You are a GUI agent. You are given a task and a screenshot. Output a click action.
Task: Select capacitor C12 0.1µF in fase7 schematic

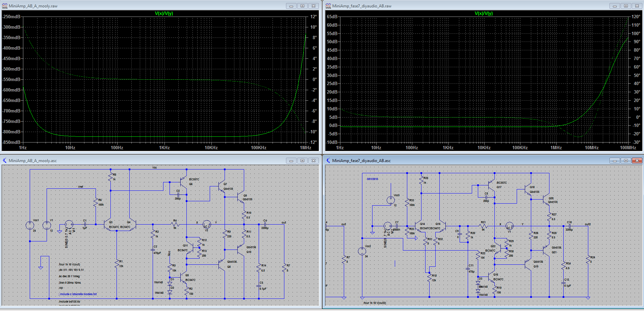(563, 283)
